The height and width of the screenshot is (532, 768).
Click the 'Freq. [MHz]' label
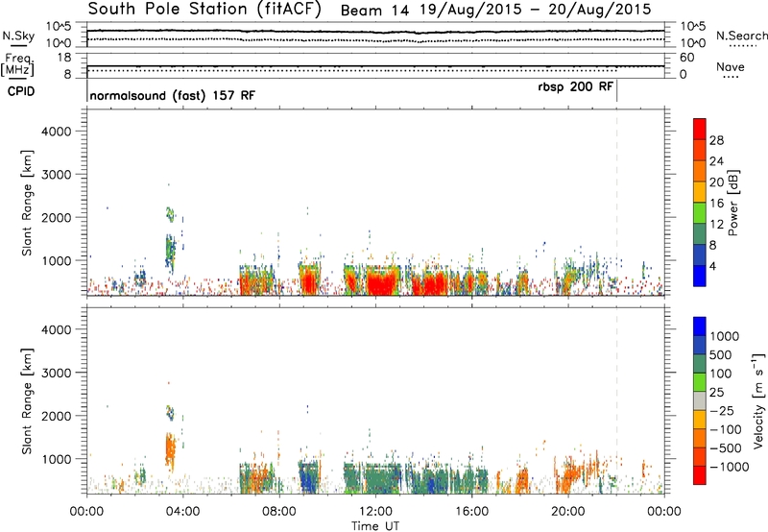[17, 65]
